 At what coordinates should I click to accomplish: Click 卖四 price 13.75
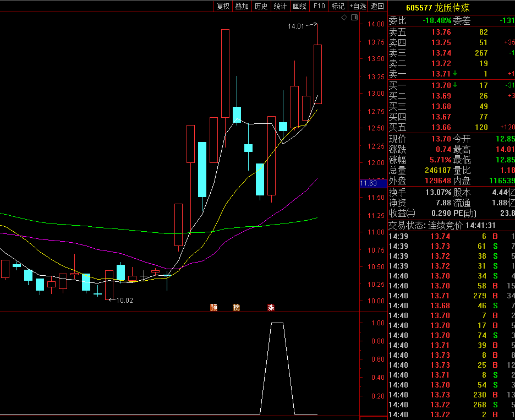[x=441, y=42]
